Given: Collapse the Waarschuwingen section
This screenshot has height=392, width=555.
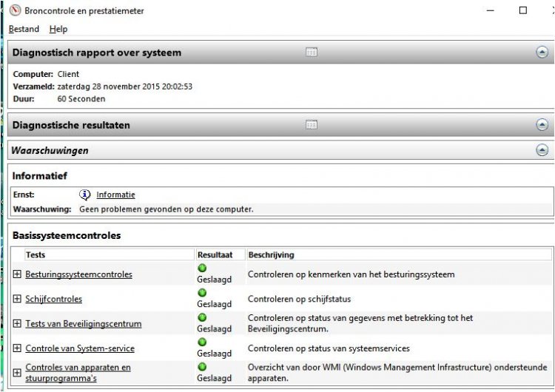Looking at the screenshot, I should (x=542, y=150).
